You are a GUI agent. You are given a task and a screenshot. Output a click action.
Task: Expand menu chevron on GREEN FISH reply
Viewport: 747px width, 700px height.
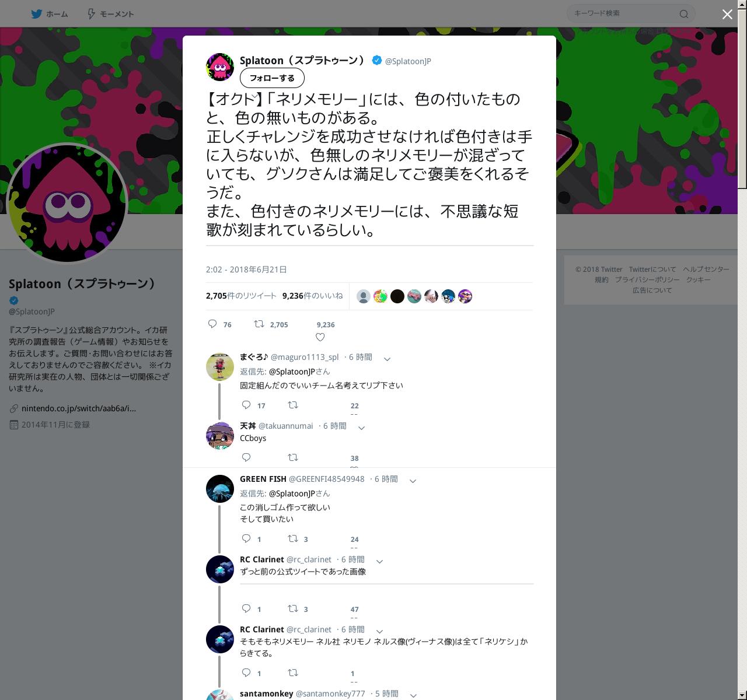(x=413, y=481)
